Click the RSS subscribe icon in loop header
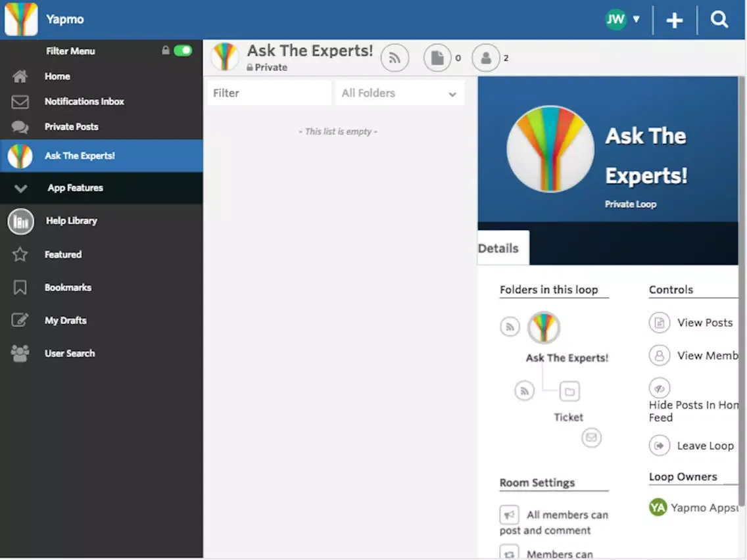This screenshot has height=560, width=747. point(395,58)
